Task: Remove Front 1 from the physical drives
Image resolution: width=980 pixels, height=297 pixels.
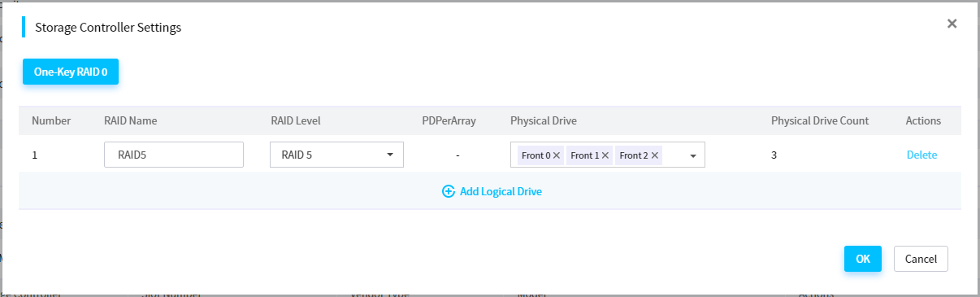Action: pyautogui.click(x=605, y=155)
